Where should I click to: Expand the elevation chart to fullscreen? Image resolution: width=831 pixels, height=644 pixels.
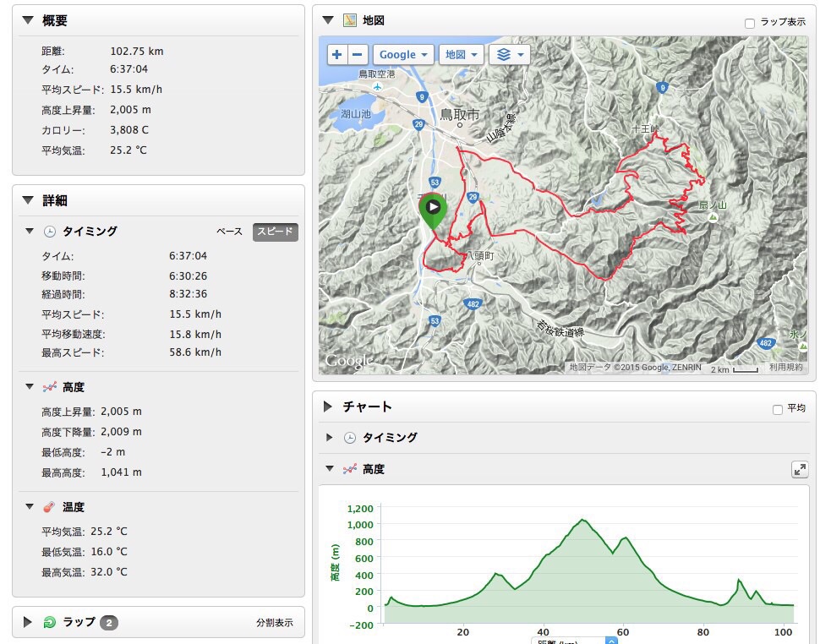pos(799,470)
